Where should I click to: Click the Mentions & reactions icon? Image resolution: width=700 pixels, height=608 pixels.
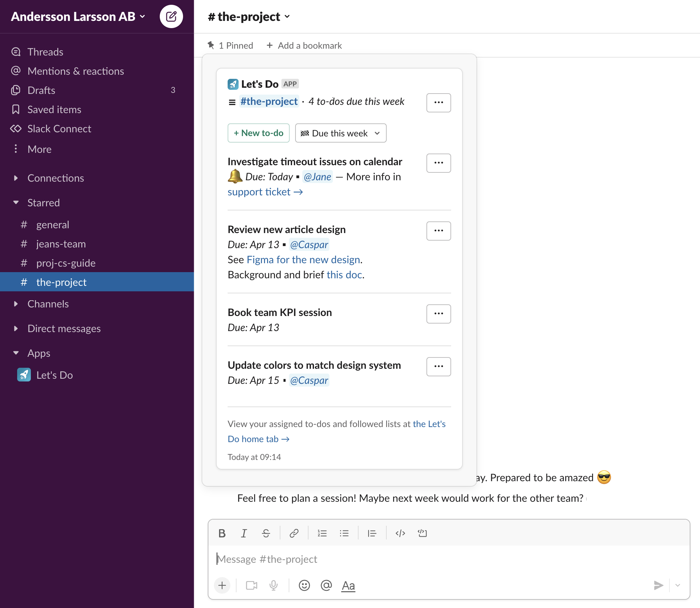[x=16, y=71]
